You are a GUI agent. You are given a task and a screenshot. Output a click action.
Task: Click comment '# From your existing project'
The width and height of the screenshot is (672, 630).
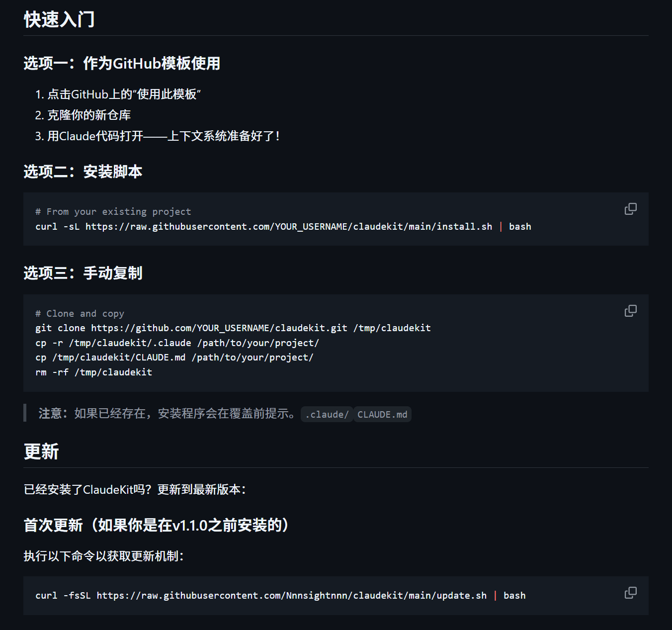coord(113,212)
